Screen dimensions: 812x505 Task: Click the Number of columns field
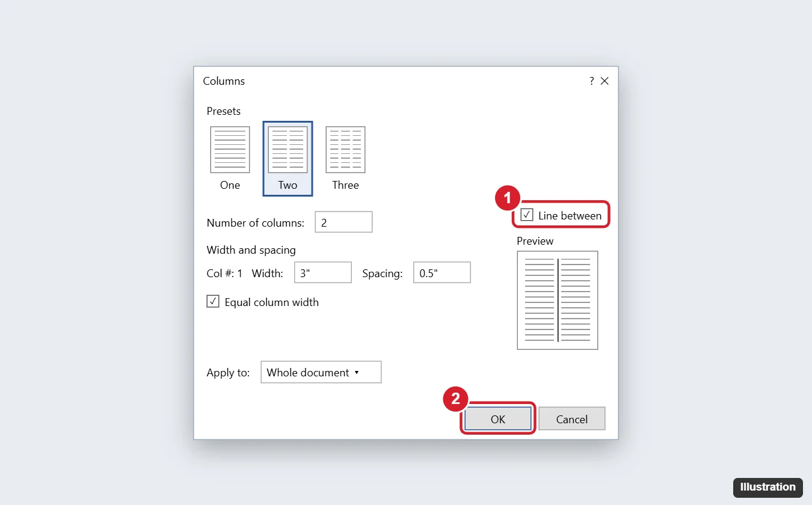click(x=343, y=222)
